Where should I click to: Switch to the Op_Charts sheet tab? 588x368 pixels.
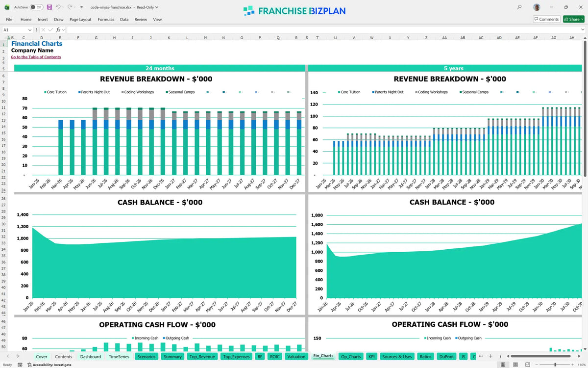351,357
